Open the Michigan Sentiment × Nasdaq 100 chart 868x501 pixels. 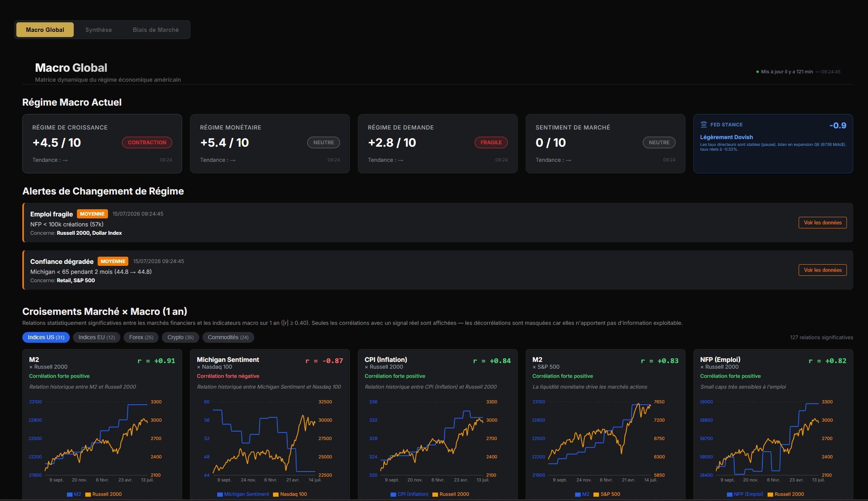[x=270, y=424]
